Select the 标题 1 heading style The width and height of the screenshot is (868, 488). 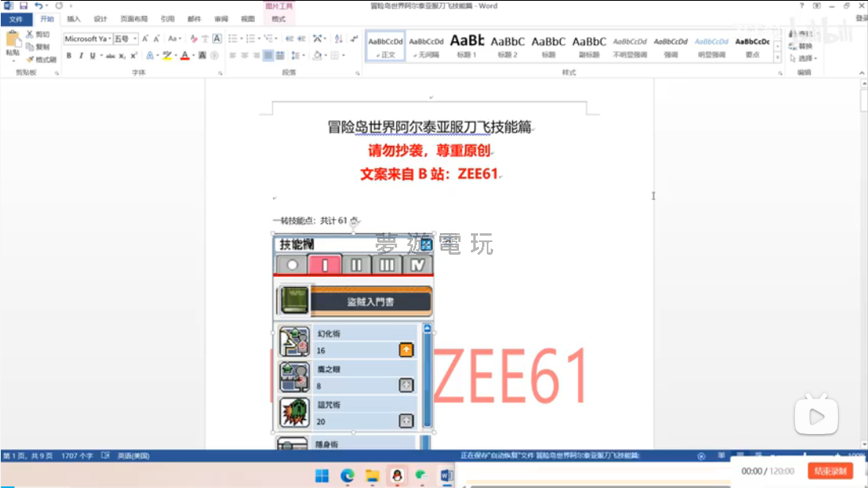pos(467,45)
